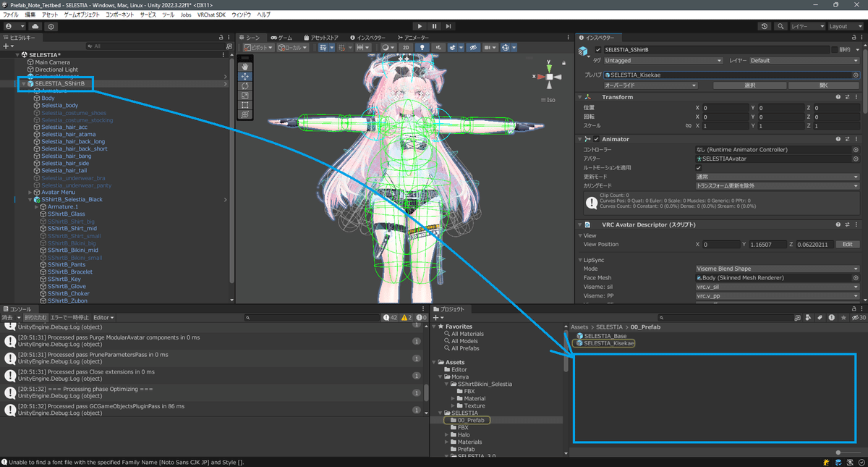Select the Rect Transform tool
Viewport: 868px width, 467px height.
[x=245, y=104]
